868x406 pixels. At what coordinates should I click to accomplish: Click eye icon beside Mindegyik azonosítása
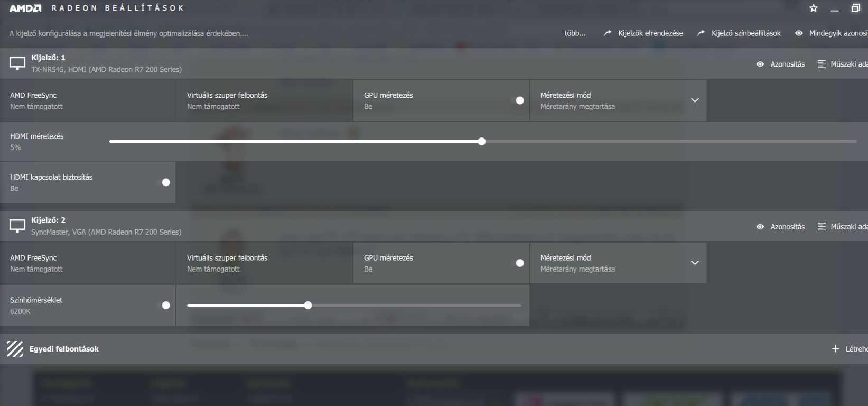[x=799, y=33]
